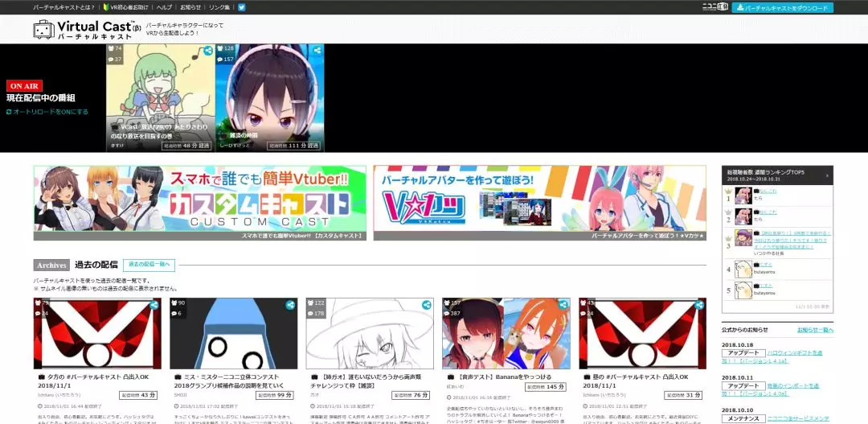
Task: Click rank 3 purple-hair avatar in ranking
Action: point(743,238)
